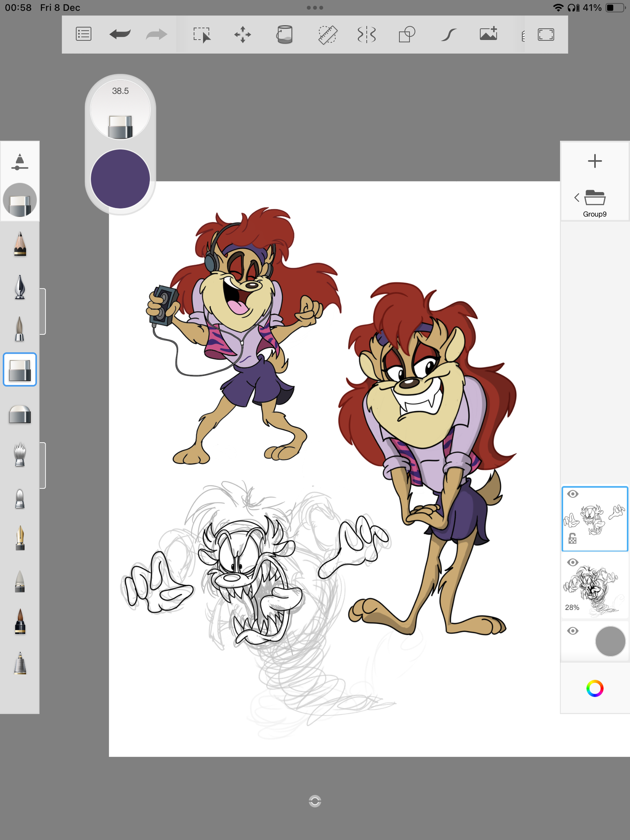This screenshot has height=840, width=630.
Task: Tap the 38.5 brush size puck
Action: [120, 109]
